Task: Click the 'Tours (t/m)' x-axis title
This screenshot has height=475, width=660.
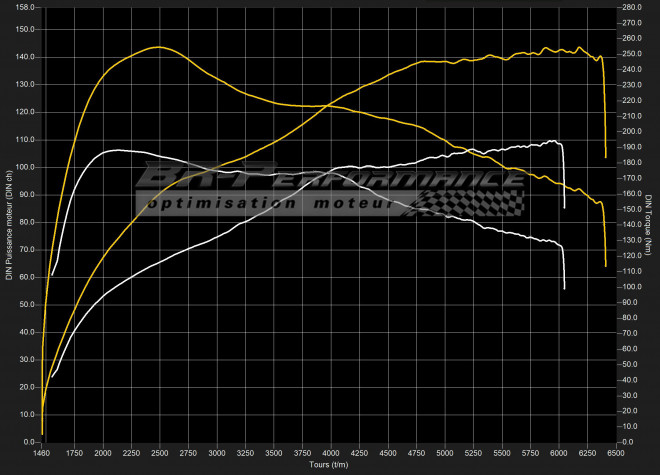Action: pos(328,465)
